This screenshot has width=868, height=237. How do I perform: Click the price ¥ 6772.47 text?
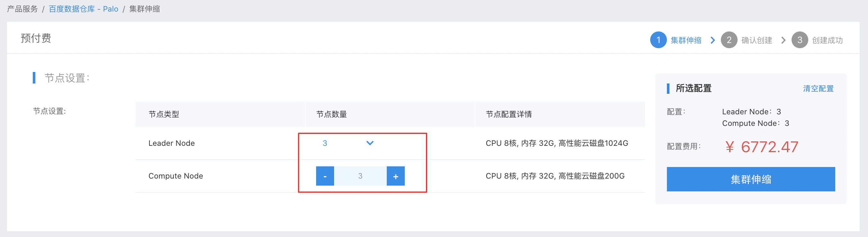click(x=762, y=147)
